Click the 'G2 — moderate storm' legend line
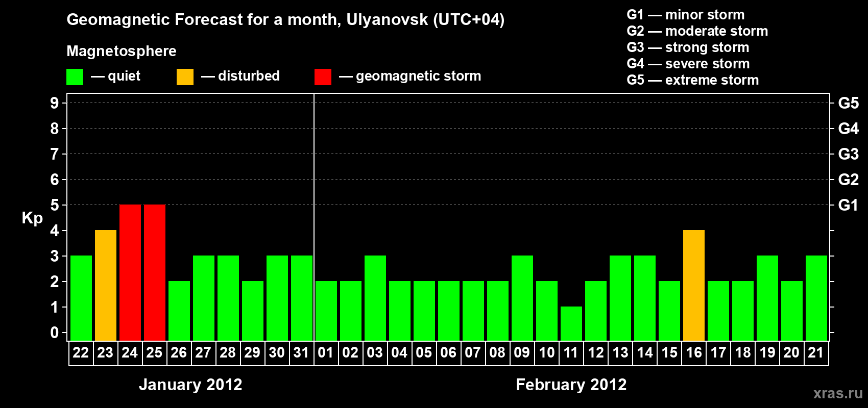868x408 pixels. [697, 31]
